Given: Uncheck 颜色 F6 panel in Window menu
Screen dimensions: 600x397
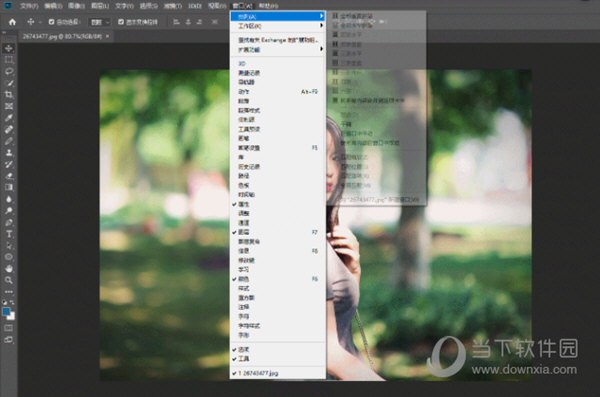Looking at the screenshot, I should (277, 279).
